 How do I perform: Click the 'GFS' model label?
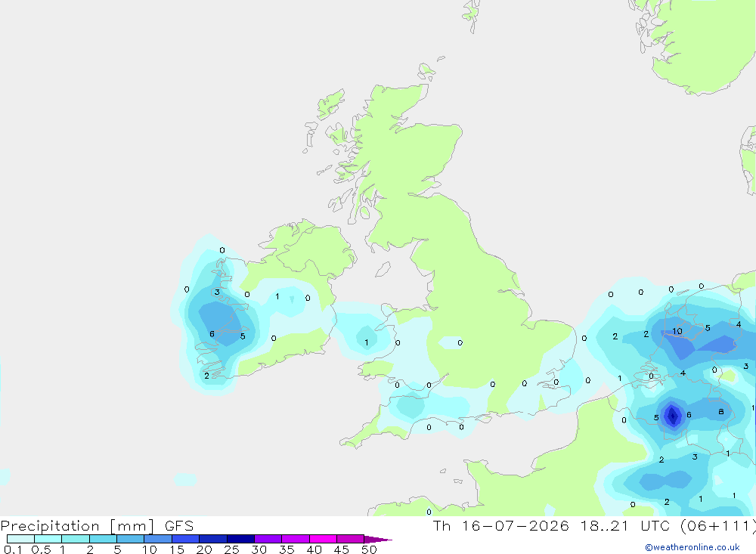tap(179, 525)
